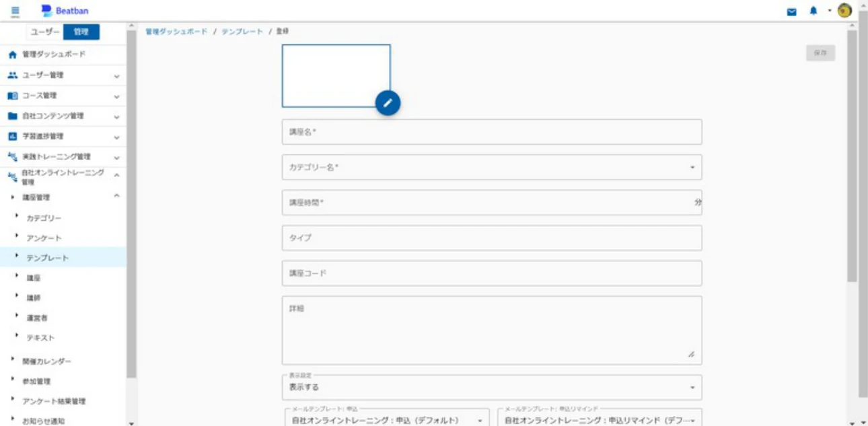The image size is (868, 426).
Task: Focus the 詳細 text area
Action: (x=492, y=330)
